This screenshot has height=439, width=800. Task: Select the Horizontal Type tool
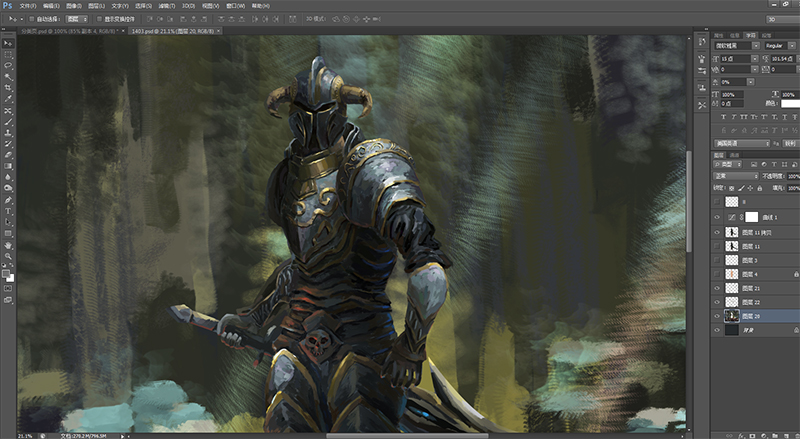coord(8,211)
